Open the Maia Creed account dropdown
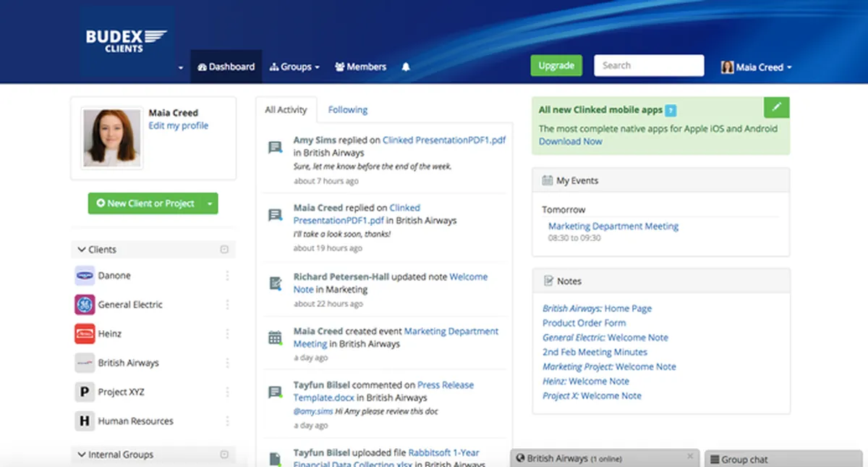This screenshot has width=868, height=467. click(x=757, y=67)
